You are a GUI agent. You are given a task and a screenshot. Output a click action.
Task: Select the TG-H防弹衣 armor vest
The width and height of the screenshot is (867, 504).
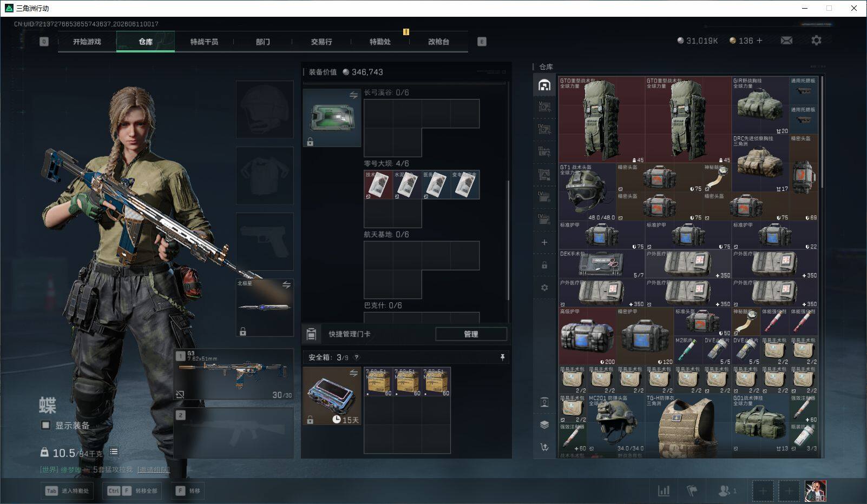[688, 426]
